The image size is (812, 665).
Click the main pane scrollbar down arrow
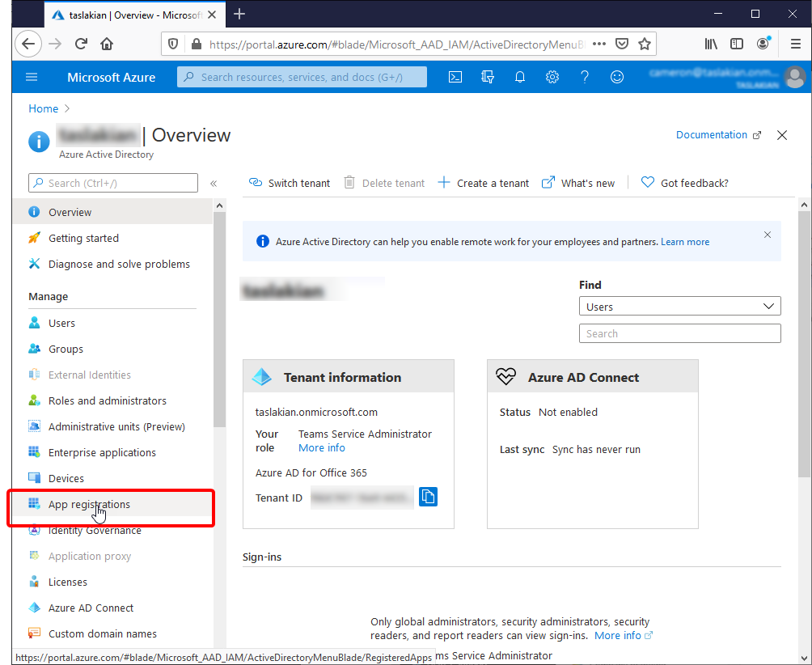[x=804, y=659]
